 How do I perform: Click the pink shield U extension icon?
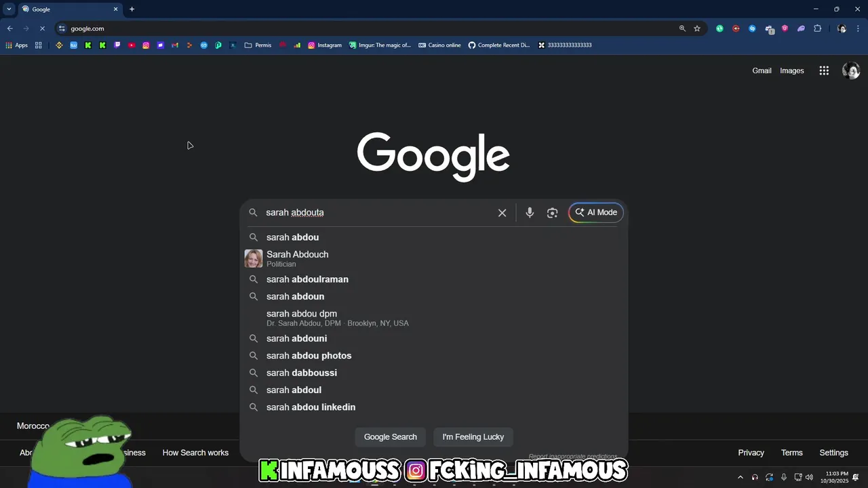point(785,28)
